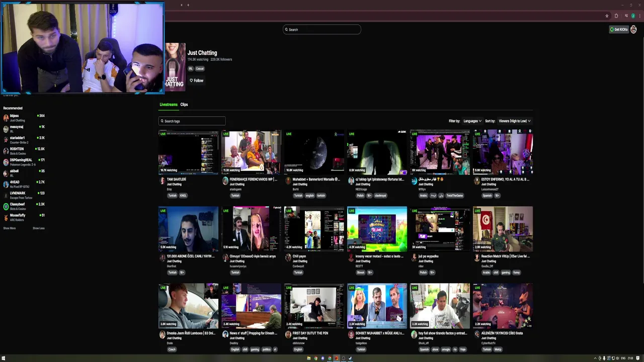644x362 pixels.
Task: Click Luisormenos27 channel name link
Action: (x=490, y=189)
